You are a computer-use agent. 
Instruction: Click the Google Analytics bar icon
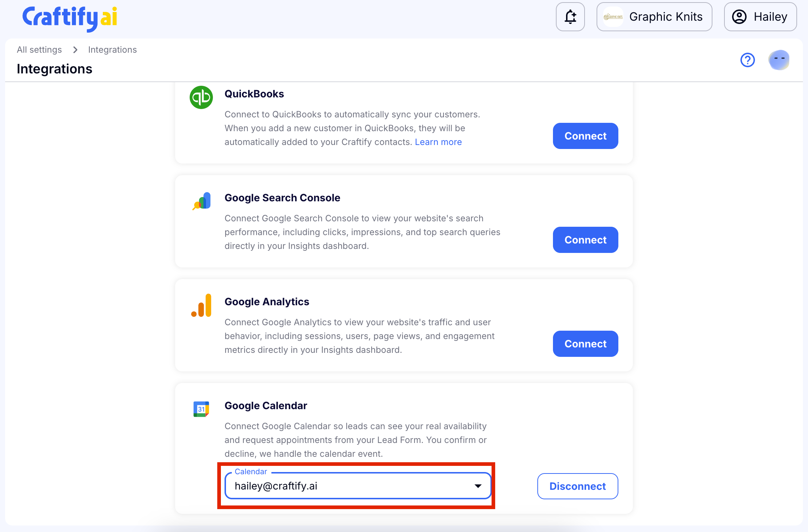202,305
